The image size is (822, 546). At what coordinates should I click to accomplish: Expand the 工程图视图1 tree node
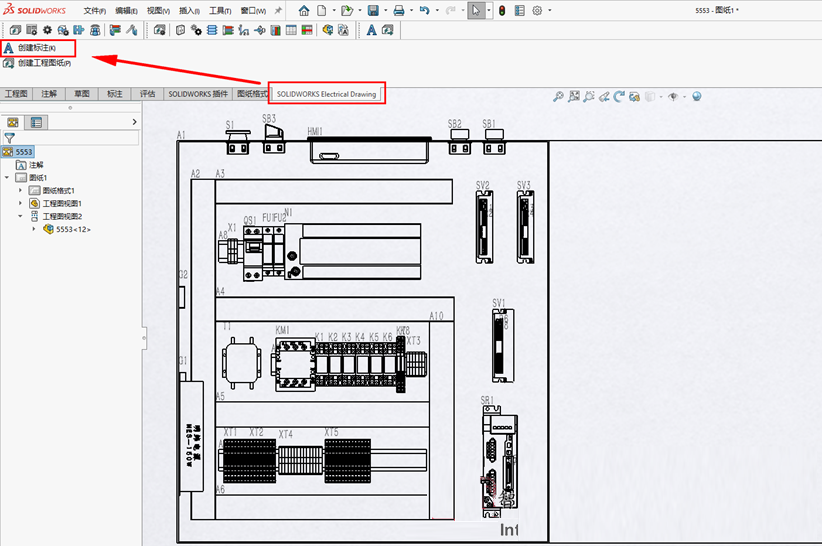pos(20,203)
